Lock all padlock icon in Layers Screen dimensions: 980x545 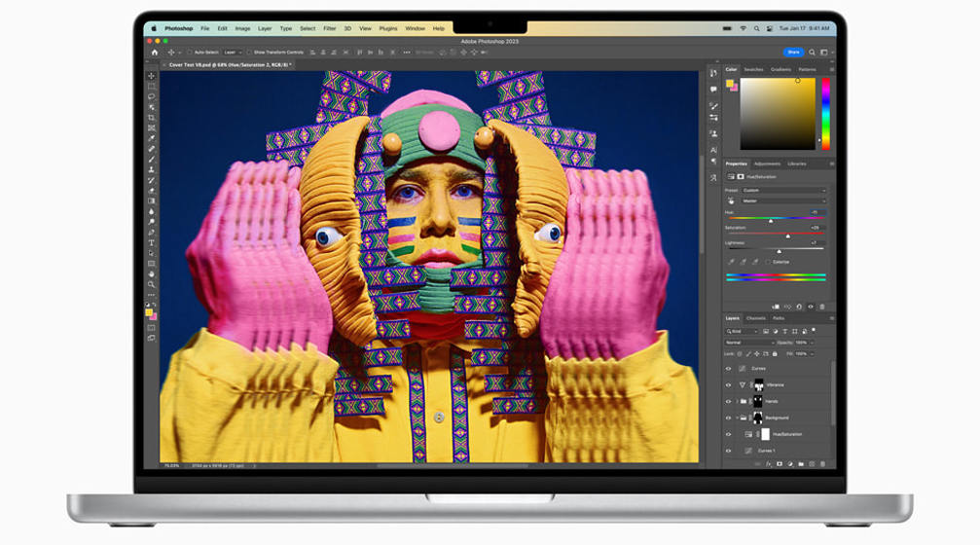click(775, 353)
